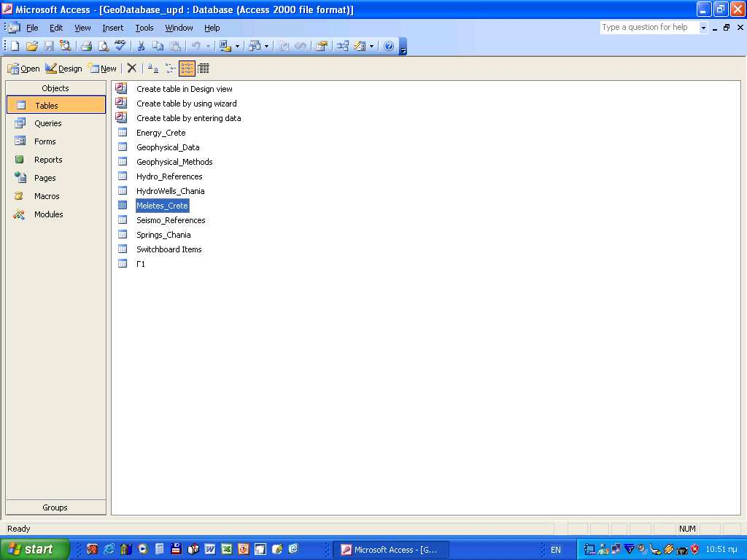Switch to Large Icons view
Image resolution: width=747 pixels, height=560 pixels.
(153, 69)
